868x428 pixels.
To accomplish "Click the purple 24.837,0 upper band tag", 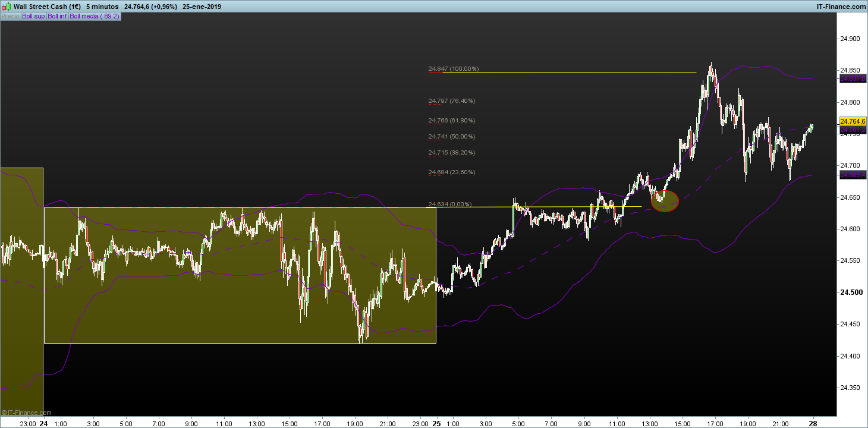I will coord(853,78).
